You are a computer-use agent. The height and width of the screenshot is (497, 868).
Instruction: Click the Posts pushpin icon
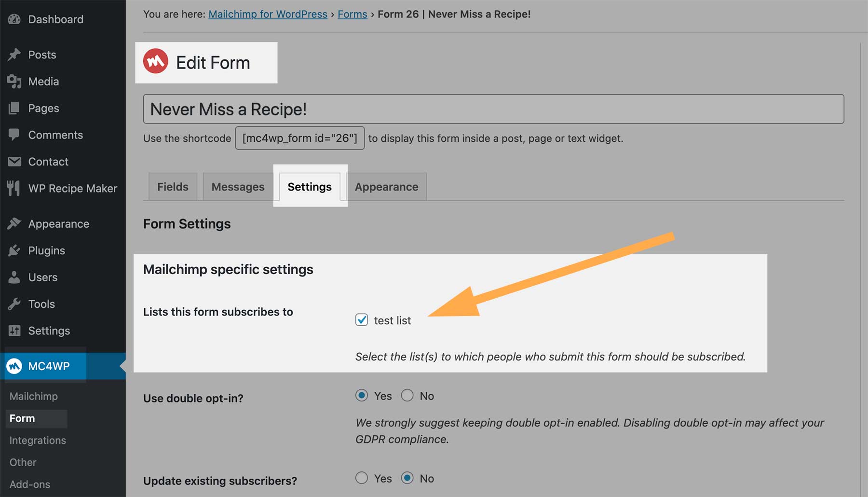tap(14, 55)
